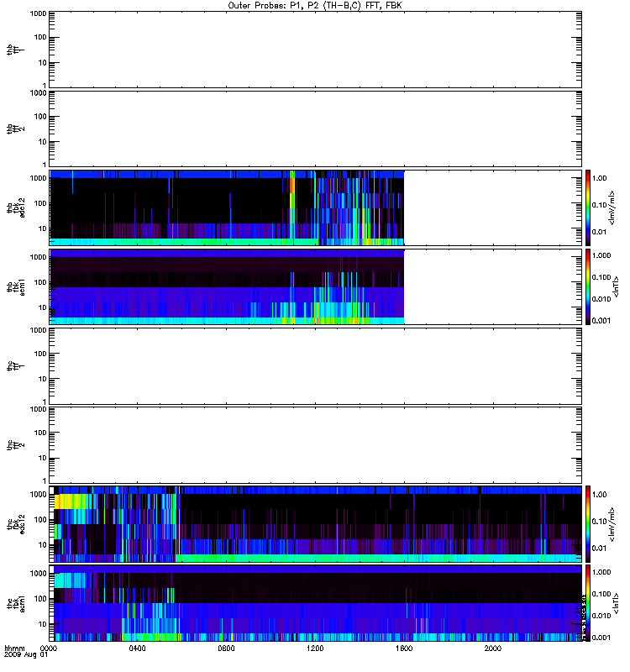The height and width of the screenshot is (672, 630).
Task: Click the color bar of the thc fbk edc12 panel
Action: (588, 524)
